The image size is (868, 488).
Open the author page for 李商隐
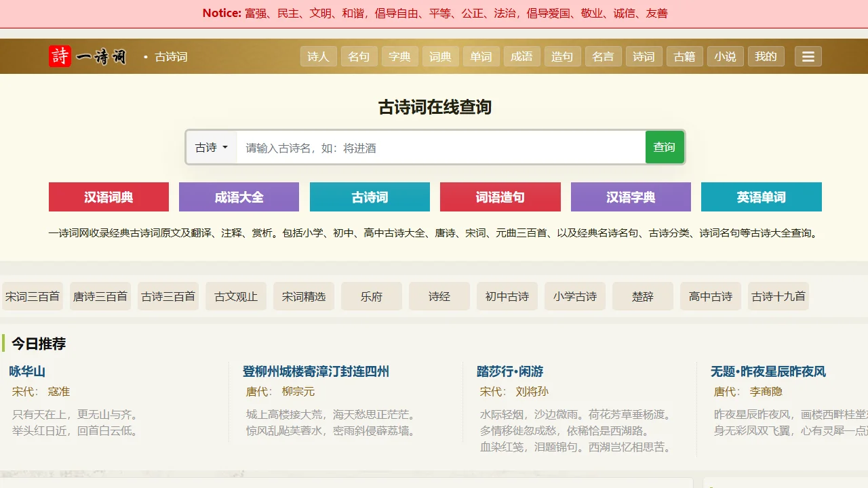point(766,391)
